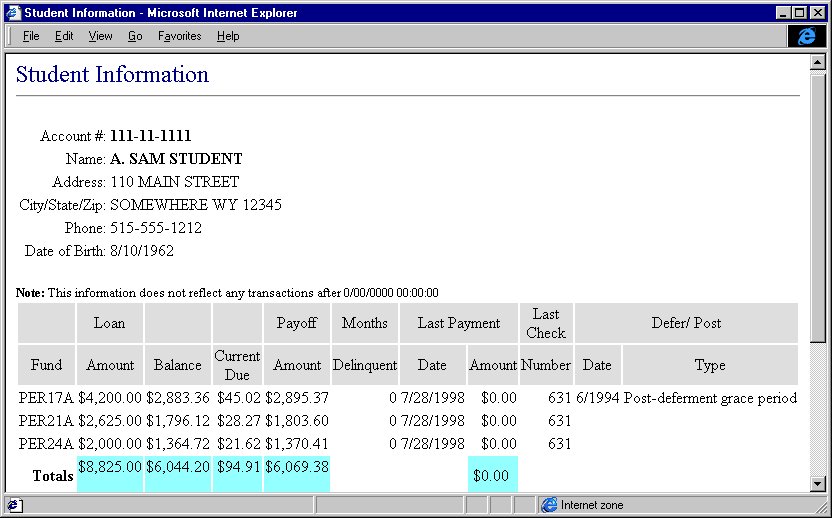Open the View menu
The width and height of the screenshot is (832, 518).
[x=100, y=36]
